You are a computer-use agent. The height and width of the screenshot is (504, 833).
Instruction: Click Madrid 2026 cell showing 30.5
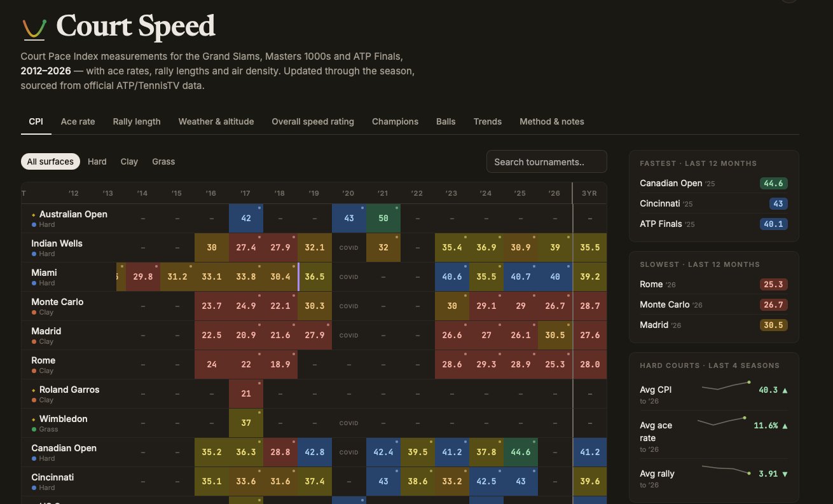pyautogui.click(x=555, y=335)
